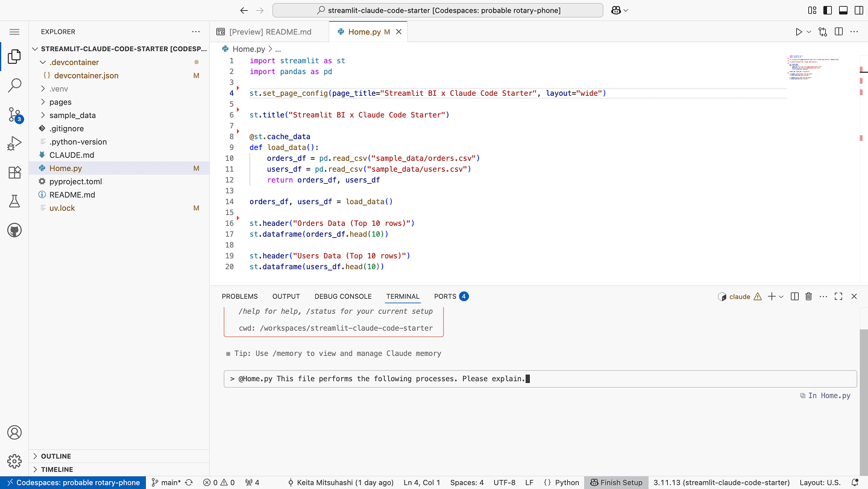Click Finish Setup in the status bar
The image size is (868, 489).
(616, 482)
